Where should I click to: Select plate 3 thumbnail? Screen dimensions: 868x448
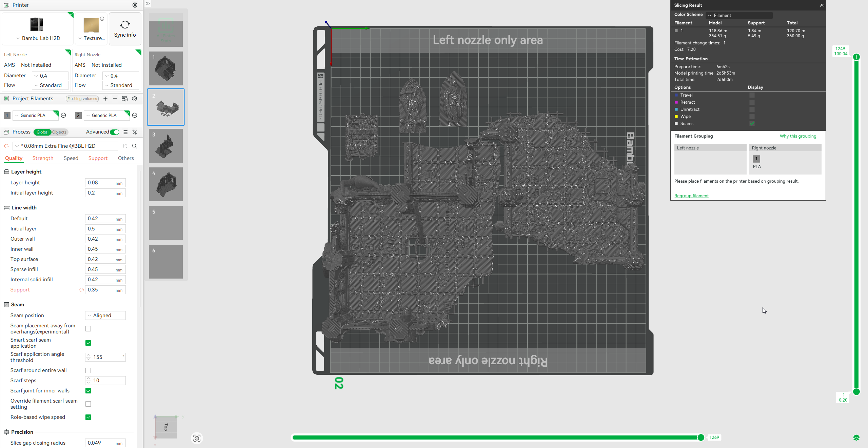point(166,146)
